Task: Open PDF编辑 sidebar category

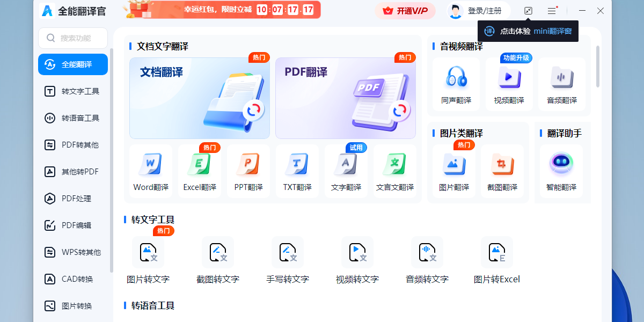Action: click(x=73, y=225)
